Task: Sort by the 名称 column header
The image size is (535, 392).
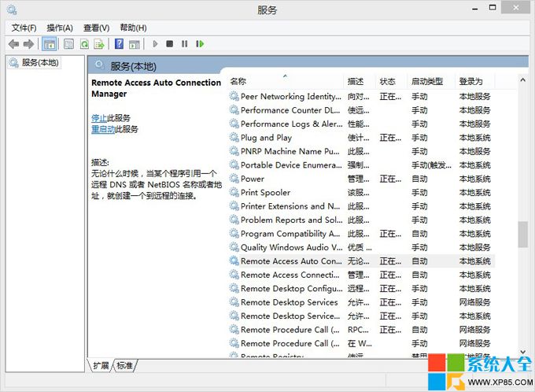Action: pyautogui.click(x=286, y=81)
